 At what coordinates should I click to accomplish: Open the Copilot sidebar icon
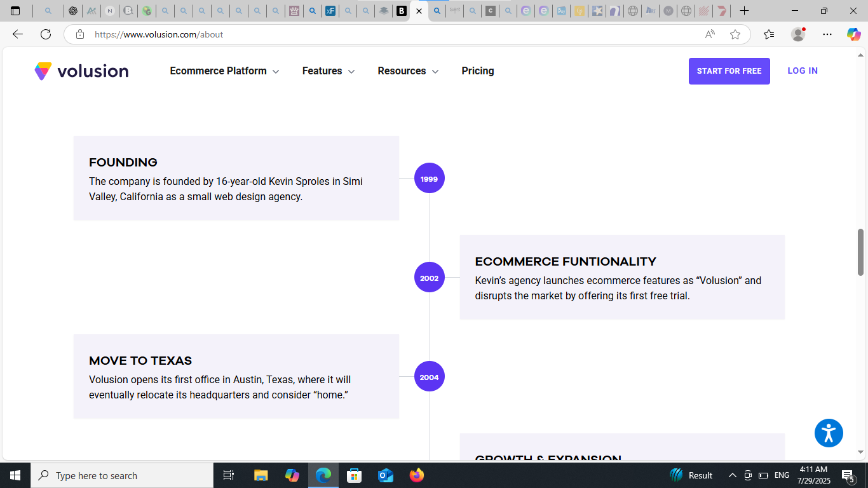tap(853, 34)
